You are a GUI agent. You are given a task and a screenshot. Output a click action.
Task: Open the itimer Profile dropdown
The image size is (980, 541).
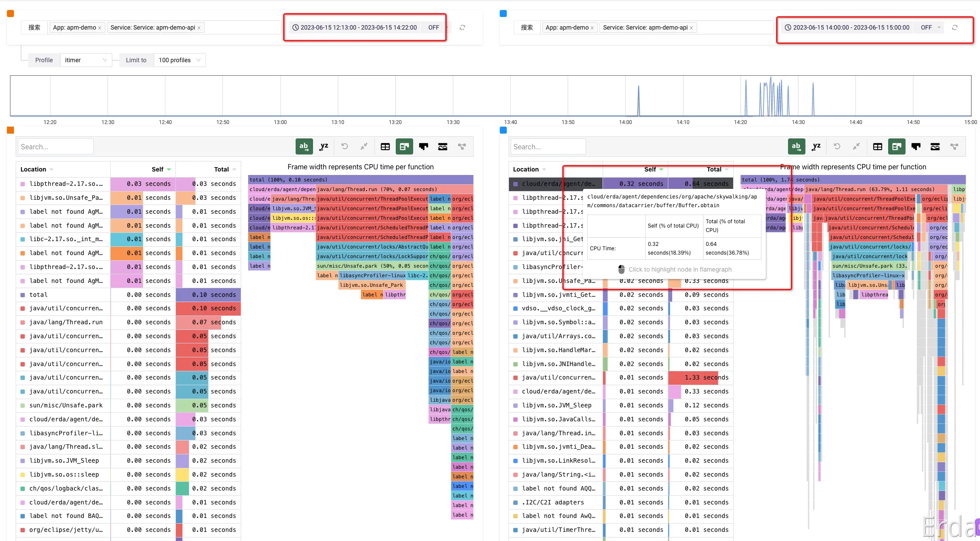tap(85, 60)
